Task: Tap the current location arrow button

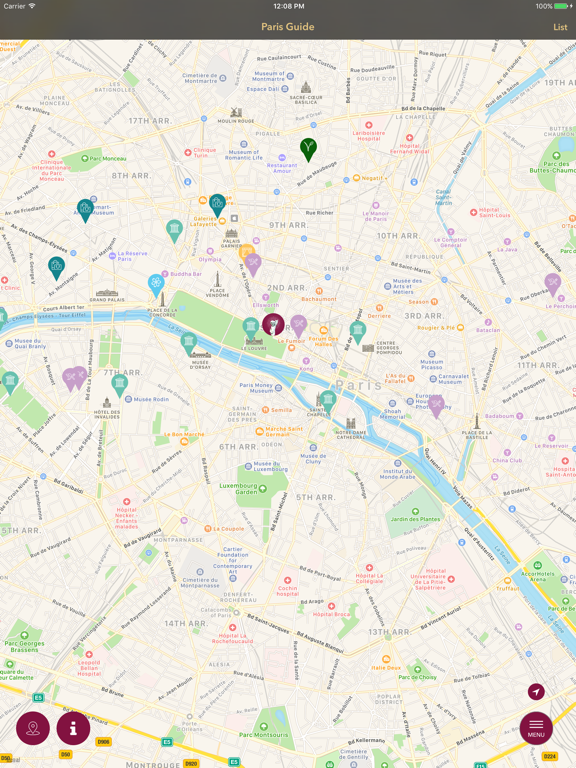Action: tap(536, 692)
